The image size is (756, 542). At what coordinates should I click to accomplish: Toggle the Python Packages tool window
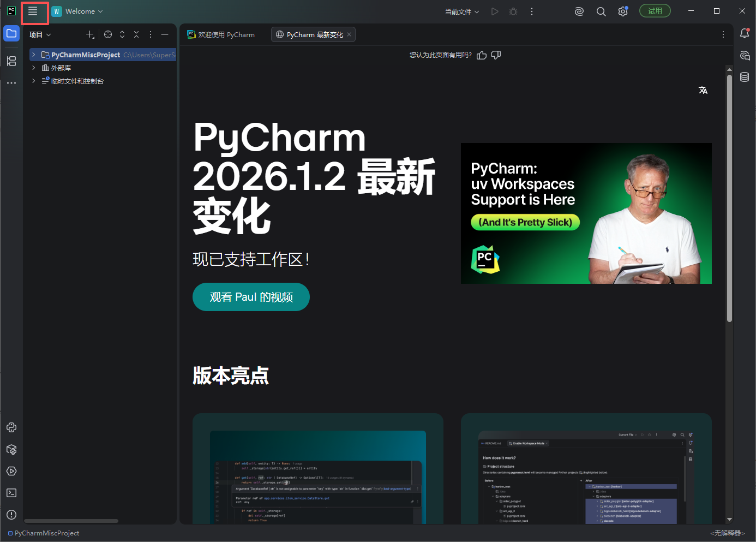(x=11, y=449)
